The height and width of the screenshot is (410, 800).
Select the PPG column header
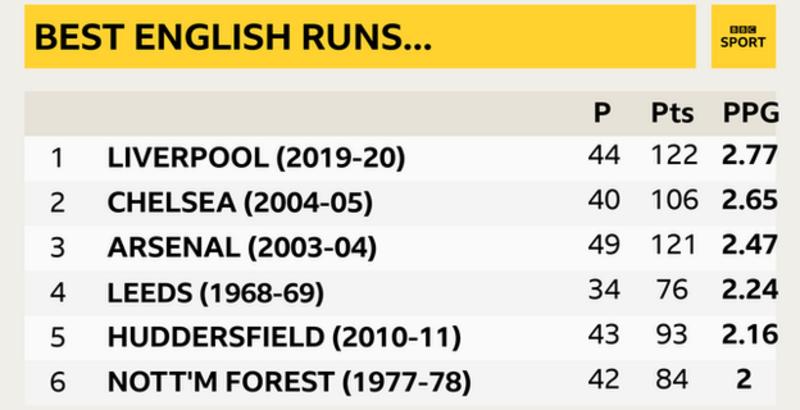751,113
